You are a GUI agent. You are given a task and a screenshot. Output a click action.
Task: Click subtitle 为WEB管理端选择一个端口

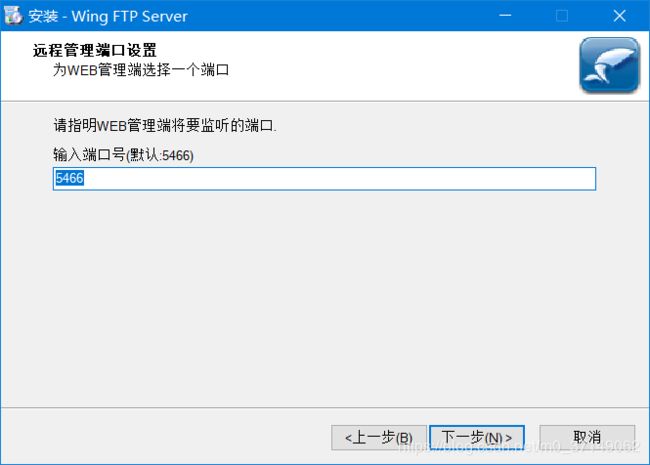pos(141,70)
